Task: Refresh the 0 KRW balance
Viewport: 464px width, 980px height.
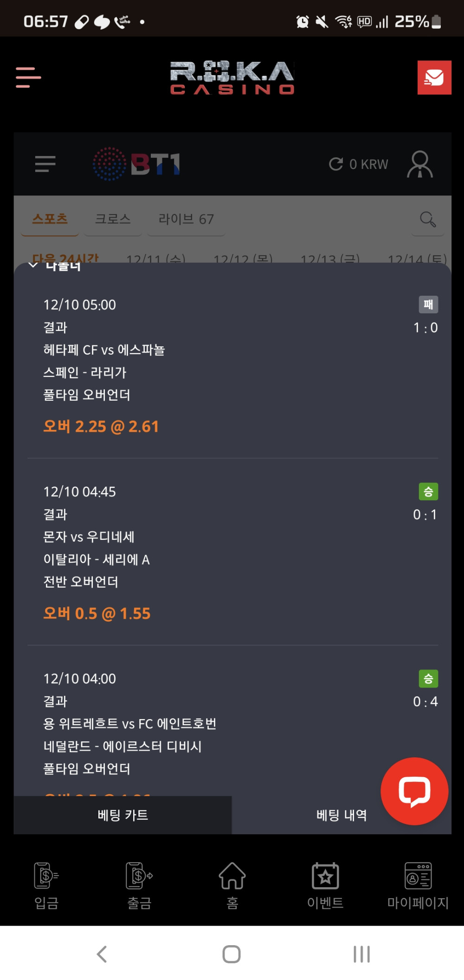Action: pyautogui.click(x=336, y=164)
